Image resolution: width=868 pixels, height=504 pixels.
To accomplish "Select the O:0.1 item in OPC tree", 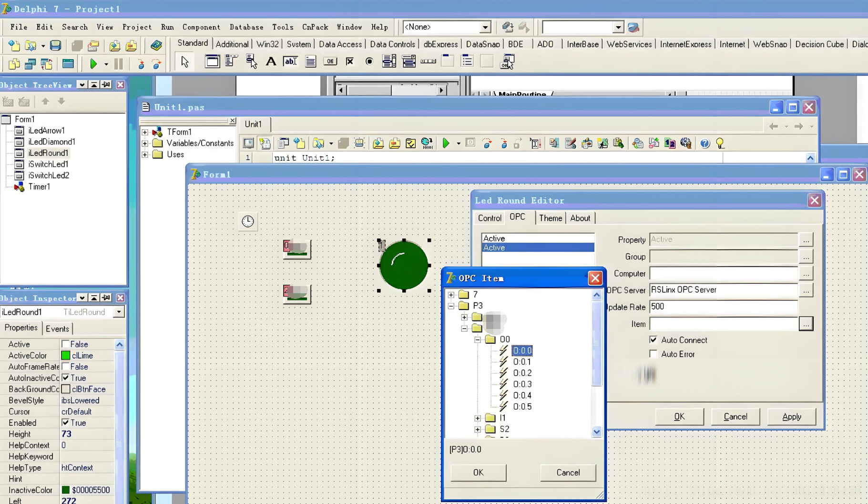I will pyautogui.click(x=522, y=362).
